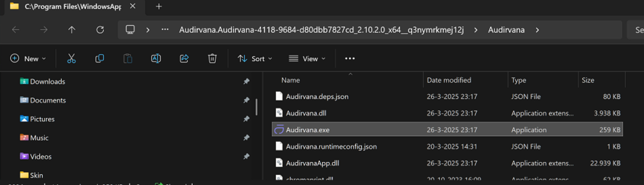Image resolution: width=644 pixels, height=185 pixels.
Task: Add a new File Explorer tab
Action: (x=159, y=7)
